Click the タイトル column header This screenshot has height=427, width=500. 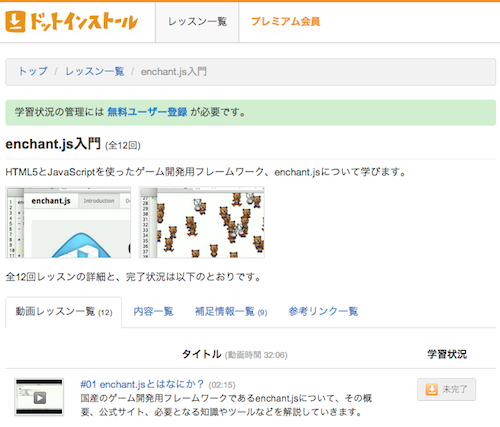[202, 354]
